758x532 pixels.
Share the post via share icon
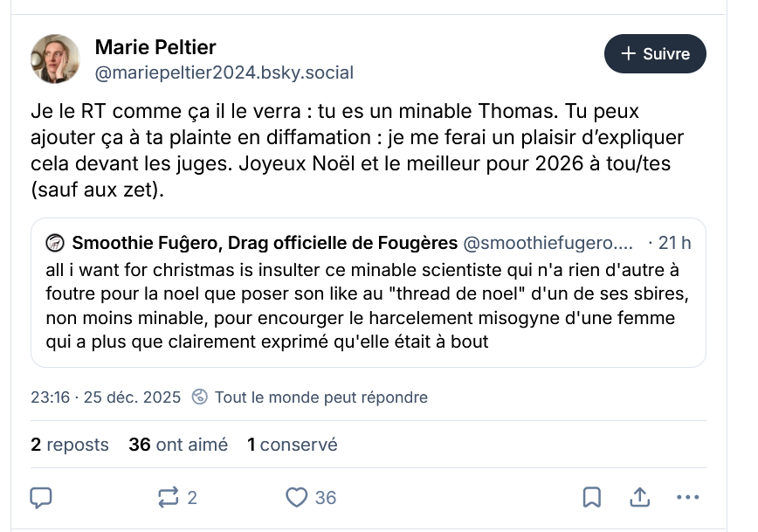tap(639, 497)
